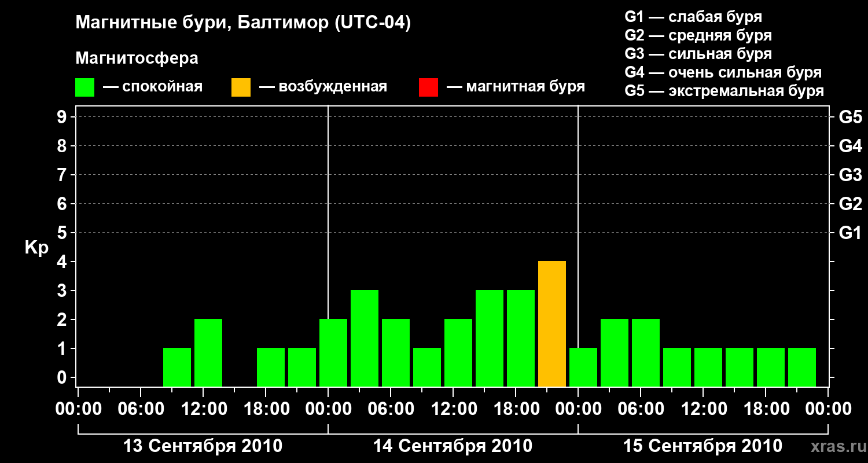Viewport: 868px width, 463px height.
Task: Select the '15 Сентября 2010' date label
Action: 703,446
